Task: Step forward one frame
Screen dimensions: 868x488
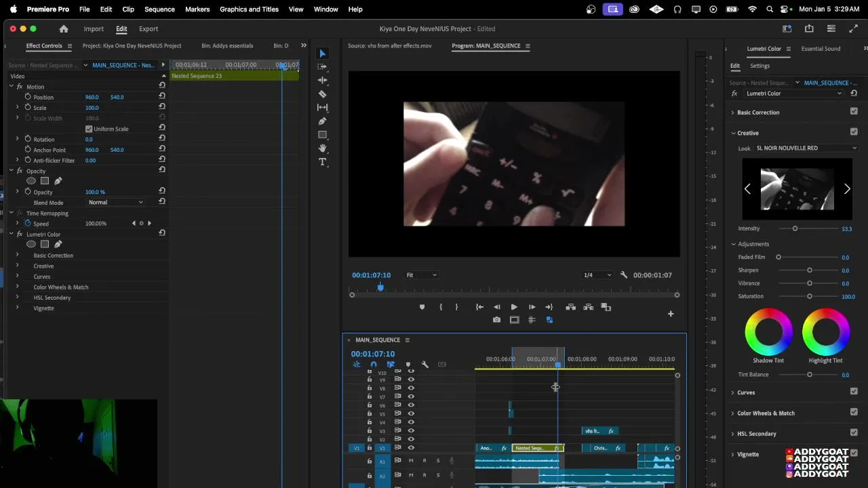Action: [x=532, y=307]
